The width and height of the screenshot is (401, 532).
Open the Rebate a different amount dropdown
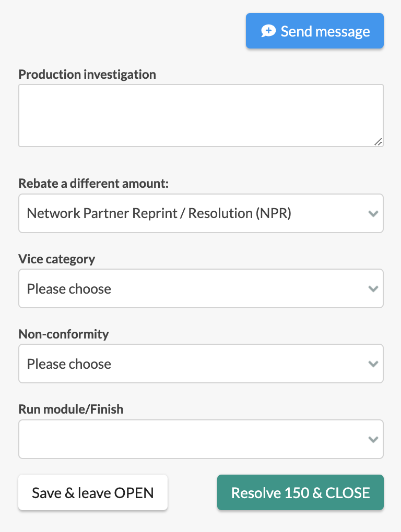(x=201, y=213)
